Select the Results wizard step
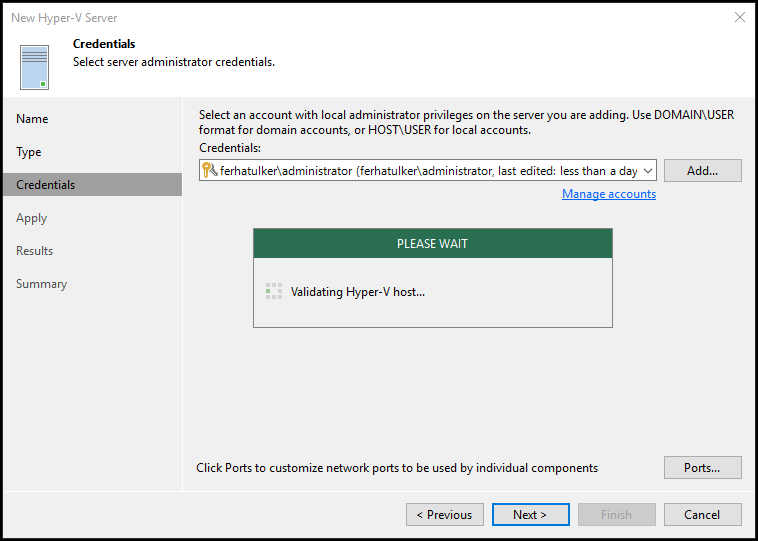The height and width of the screenshot is (541, 758). point(34,251)
